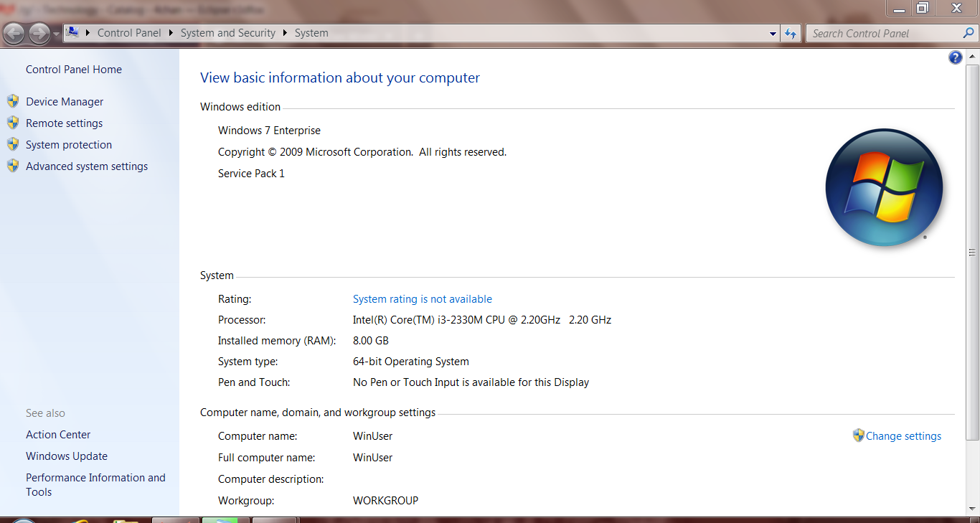Open Control Panel Home

(74, 70)
